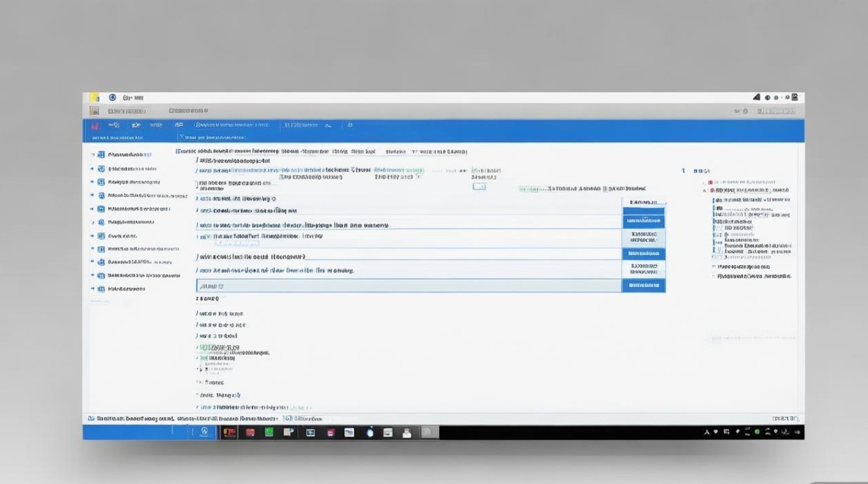Select the highlighted blue-bordered table row
The width and height of the screenshot is (868, 484).
coord(409,285)
